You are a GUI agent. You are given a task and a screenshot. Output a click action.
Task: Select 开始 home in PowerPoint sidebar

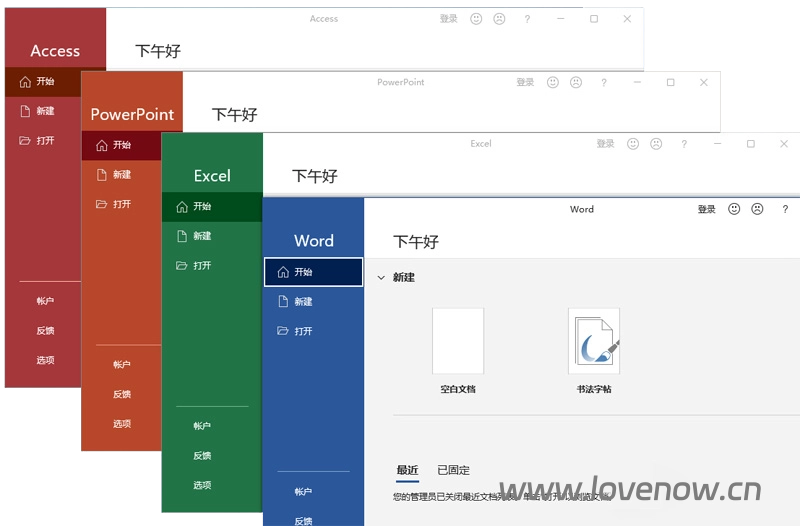click(x=121, y=145)
